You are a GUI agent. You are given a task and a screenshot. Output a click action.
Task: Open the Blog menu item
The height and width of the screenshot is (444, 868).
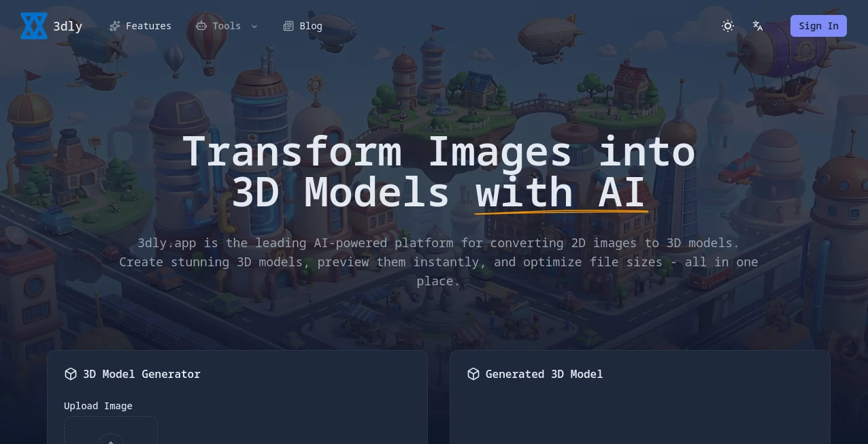tap(311, 26)
